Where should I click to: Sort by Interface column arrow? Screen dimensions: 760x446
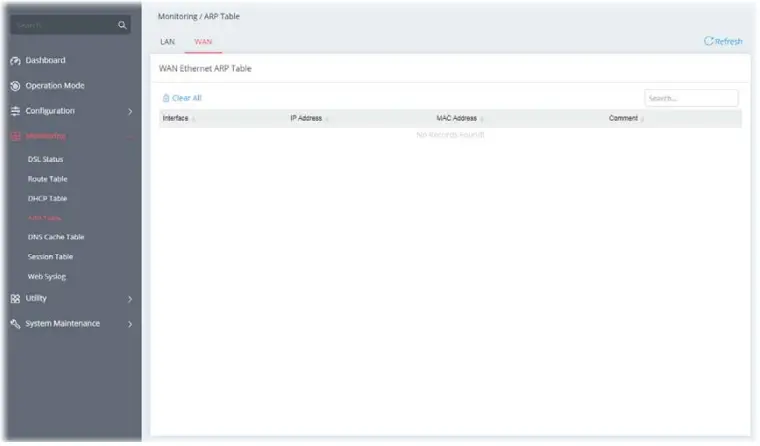[193, 119]
